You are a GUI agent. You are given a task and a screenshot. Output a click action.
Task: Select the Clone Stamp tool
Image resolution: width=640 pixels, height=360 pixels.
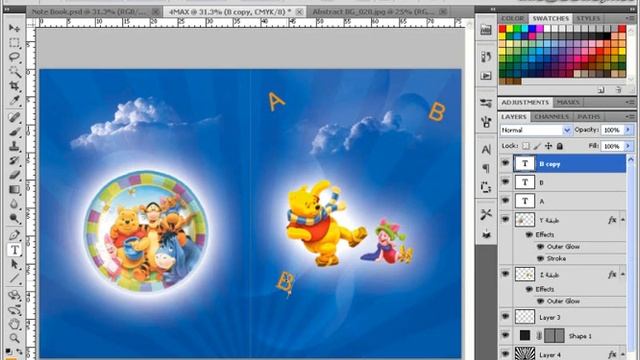pos(14,147)
